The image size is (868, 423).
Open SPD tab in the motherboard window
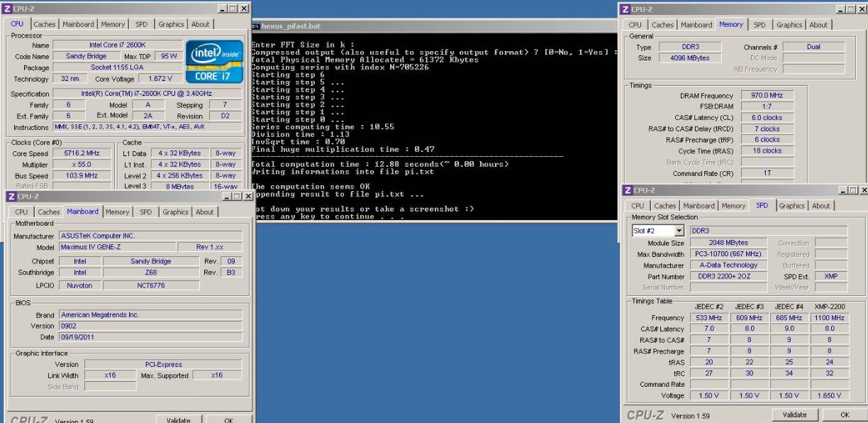[146, 211]
